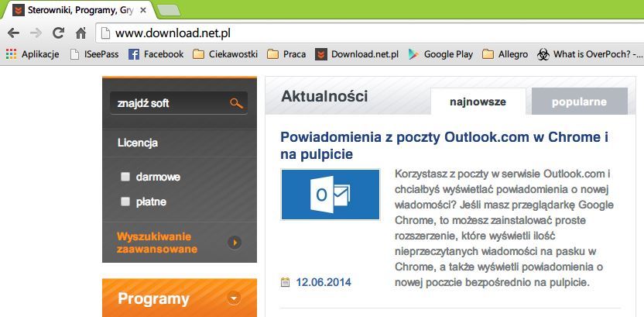Viewport: 644px width, 317px height.
Task: Tick the darmowe license checkbox
Action: pos(125,177)
